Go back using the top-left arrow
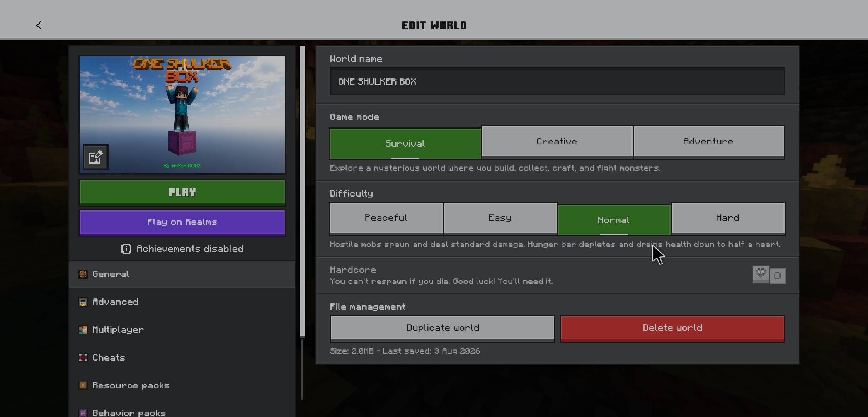The height and width of the screenshot is (417, 868). point(39,25)
